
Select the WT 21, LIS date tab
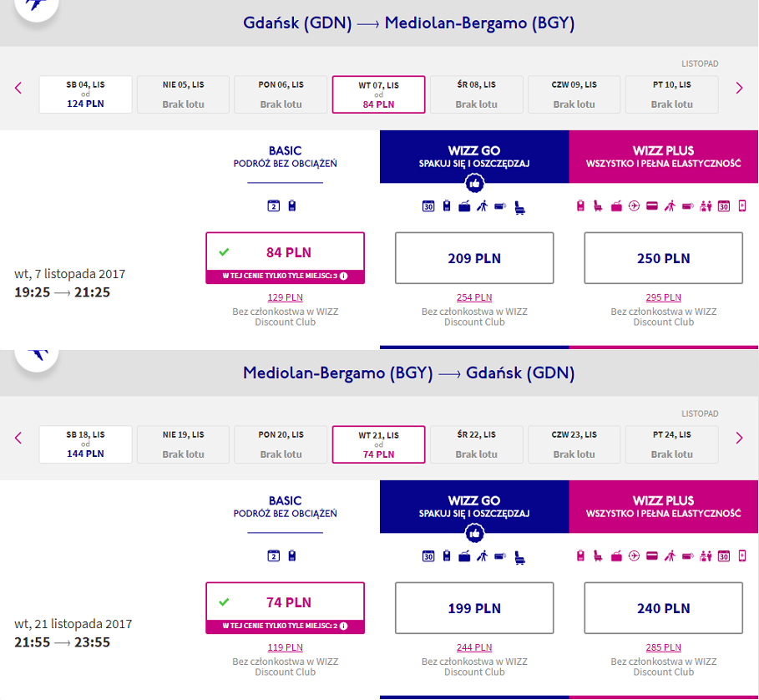pyautogui.click(x=378, y=444)
